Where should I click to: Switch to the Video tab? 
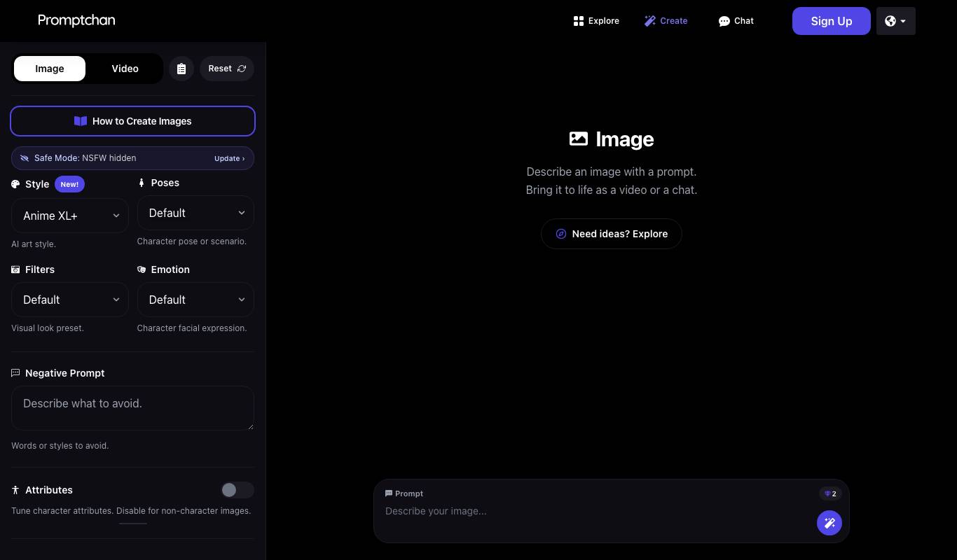(125, 69)
